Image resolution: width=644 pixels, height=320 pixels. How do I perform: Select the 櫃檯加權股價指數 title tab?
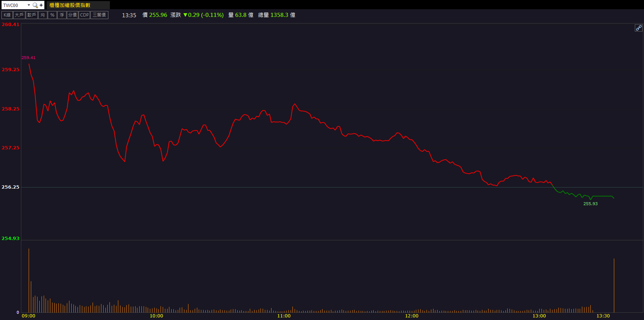(x=70, y=5)
